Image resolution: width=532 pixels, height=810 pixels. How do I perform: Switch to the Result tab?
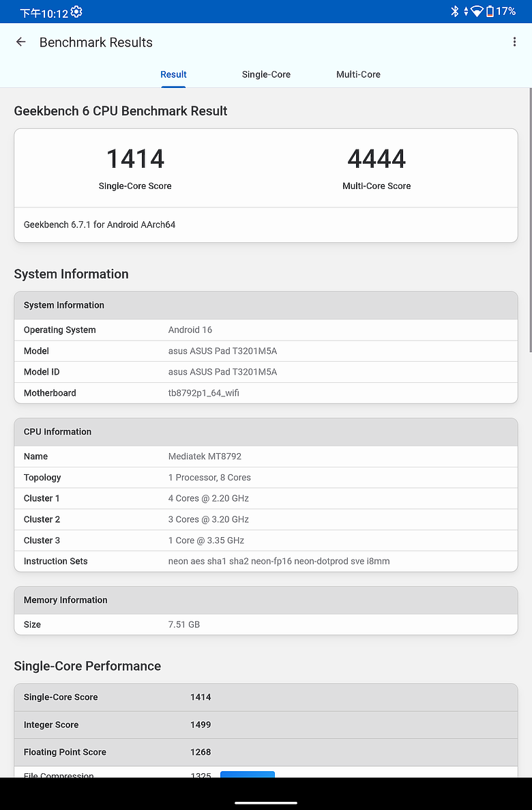click(173, 74)
